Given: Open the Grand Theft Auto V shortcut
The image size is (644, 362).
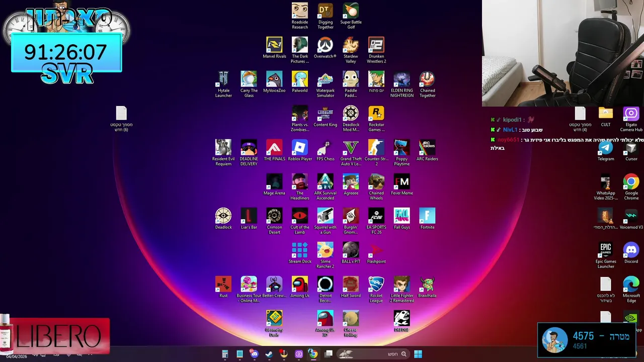Looking at the screenshot, I should tap(351, 153).
